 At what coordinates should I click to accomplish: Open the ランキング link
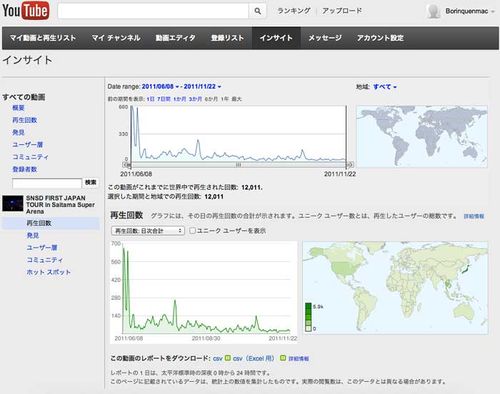[x=294, y=11]
